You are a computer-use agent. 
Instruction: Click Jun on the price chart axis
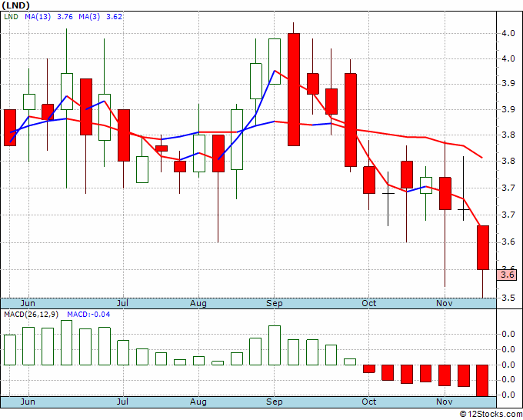[x=28, y=303]
